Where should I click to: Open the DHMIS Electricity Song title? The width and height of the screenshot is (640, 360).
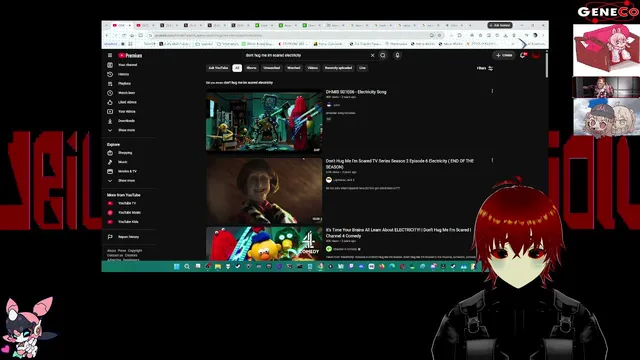356,92
